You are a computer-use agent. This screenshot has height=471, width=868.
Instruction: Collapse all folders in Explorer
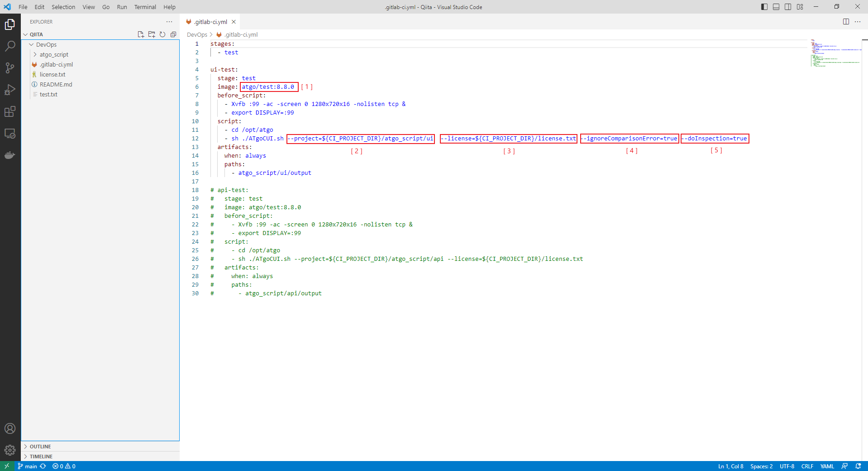(173, 34)
